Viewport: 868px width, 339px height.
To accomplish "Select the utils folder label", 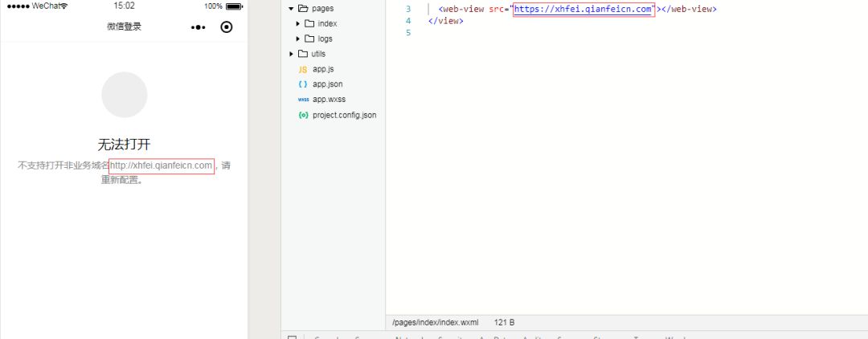I will coord(318,54).
